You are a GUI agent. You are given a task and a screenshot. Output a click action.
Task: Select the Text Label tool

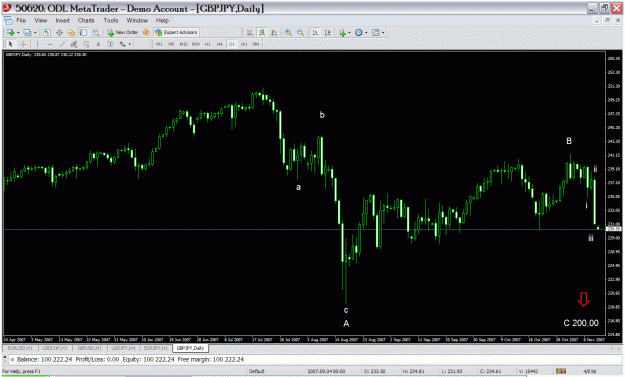point(110,44)
